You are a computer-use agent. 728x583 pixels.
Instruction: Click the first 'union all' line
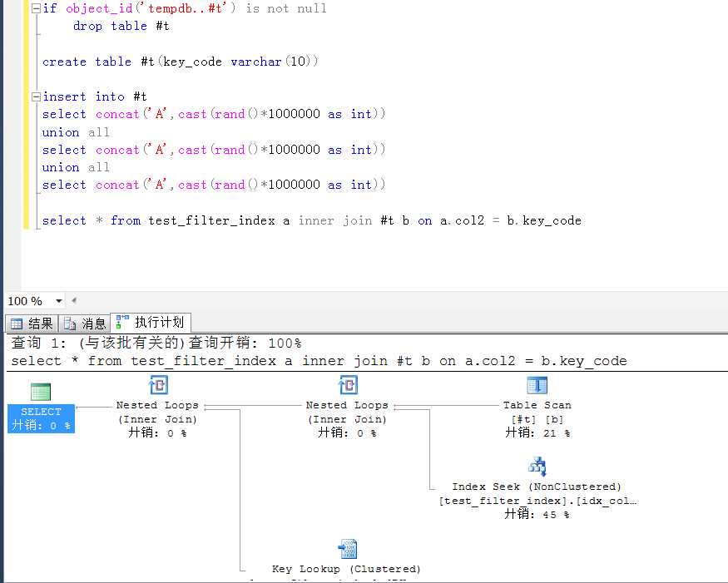click(x=76, y=132)
